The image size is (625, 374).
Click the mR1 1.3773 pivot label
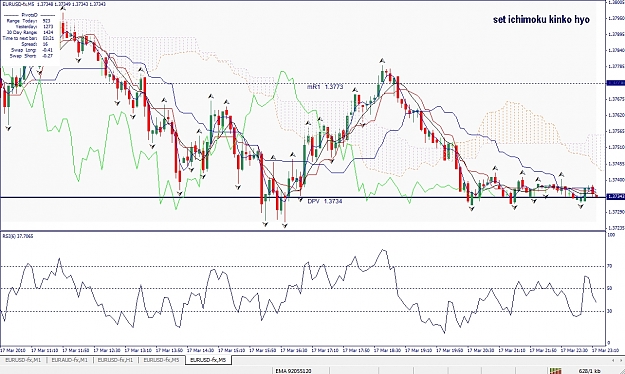point(325,87)
